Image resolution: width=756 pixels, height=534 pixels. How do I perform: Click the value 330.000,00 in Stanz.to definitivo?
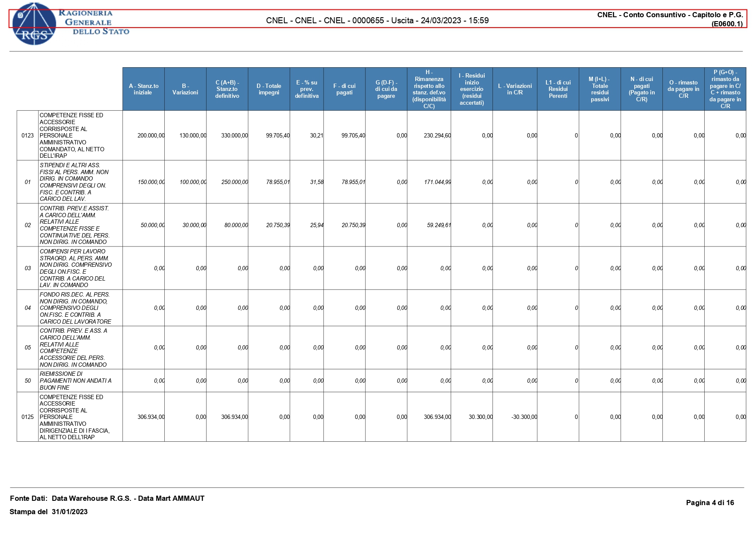click(x=234, y=136)
